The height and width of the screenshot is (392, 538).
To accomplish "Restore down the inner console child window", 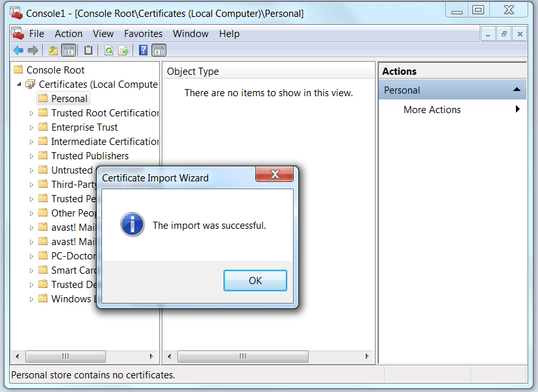I will click(x=504, y=34).
